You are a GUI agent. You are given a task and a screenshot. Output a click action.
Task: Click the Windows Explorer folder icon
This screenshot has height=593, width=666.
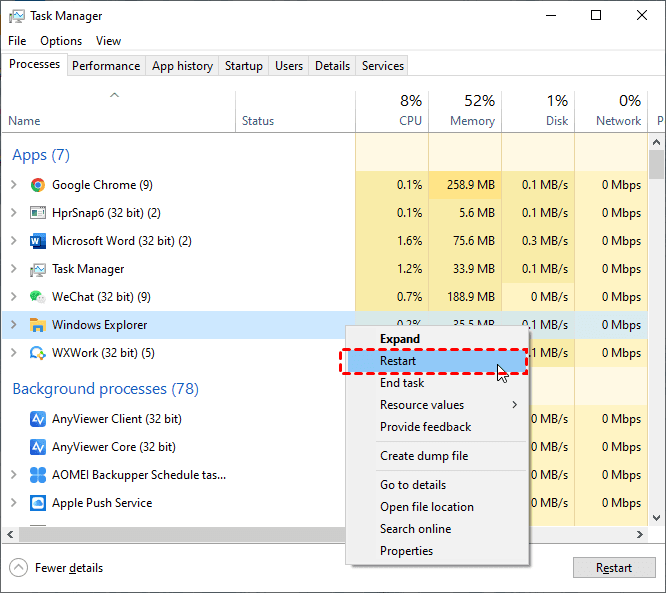pos(38,325)
